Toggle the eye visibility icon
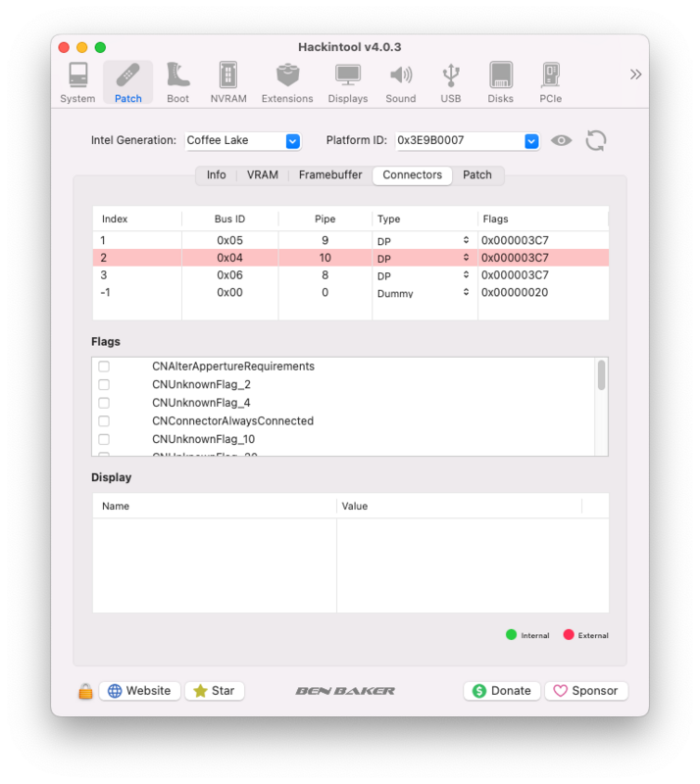 tap(562, 140)
